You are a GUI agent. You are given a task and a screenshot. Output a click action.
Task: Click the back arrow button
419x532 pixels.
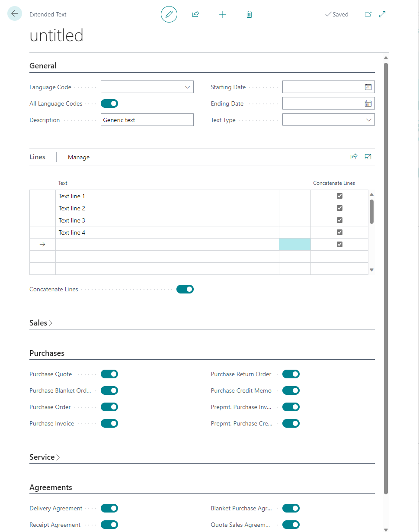(15, 14)
